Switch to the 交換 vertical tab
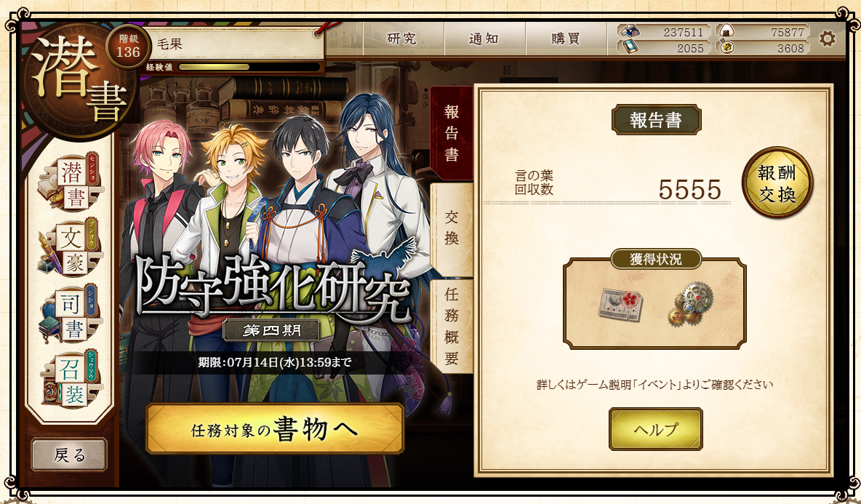 point(452,230)
